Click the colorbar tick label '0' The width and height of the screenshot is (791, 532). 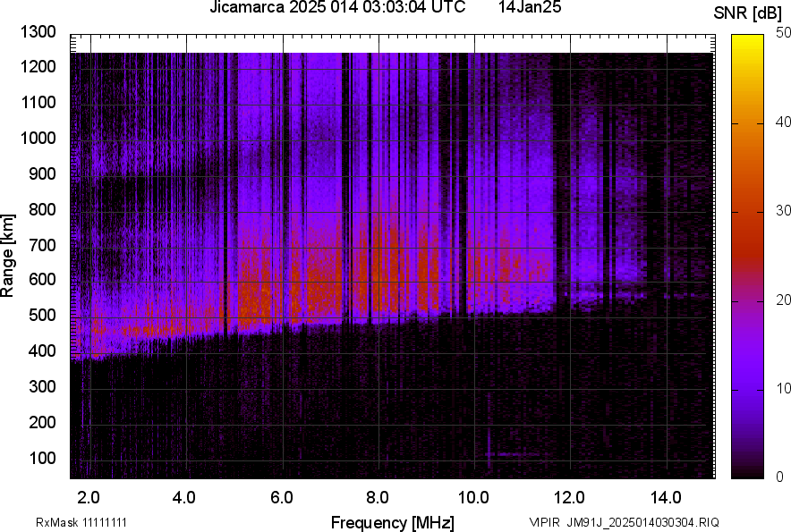click(x=780, y=477)
